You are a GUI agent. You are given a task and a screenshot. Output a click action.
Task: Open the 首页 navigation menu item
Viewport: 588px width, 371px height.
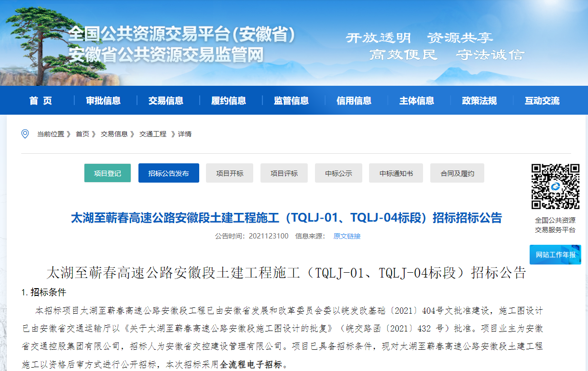click(41, 101)
